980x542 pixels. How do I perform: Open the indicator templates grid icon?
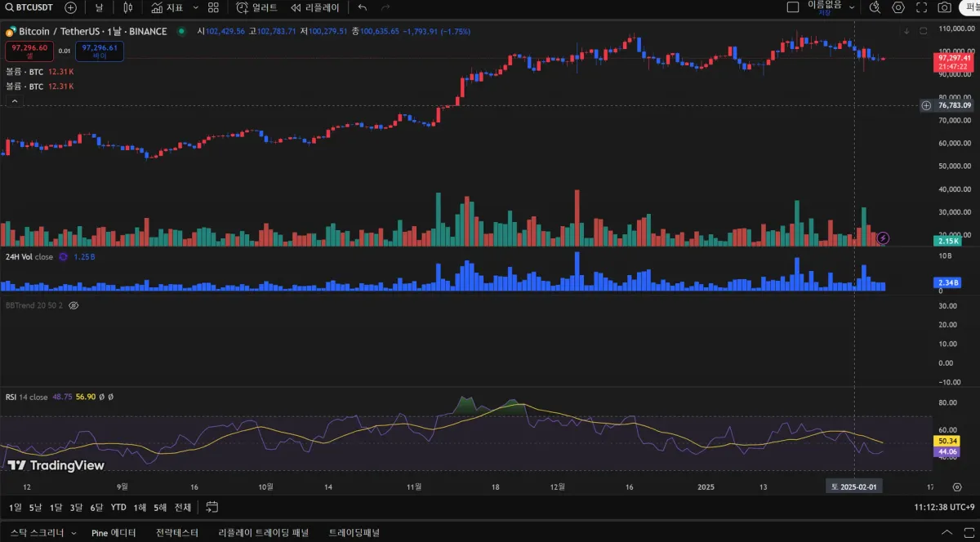pos(213,7)
